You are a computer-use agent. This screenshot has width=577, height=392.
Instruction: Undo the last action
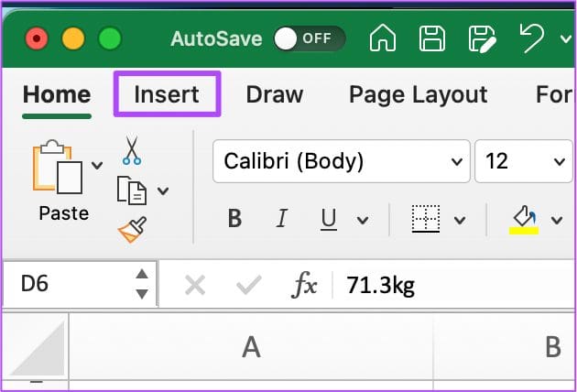(530, 38)
